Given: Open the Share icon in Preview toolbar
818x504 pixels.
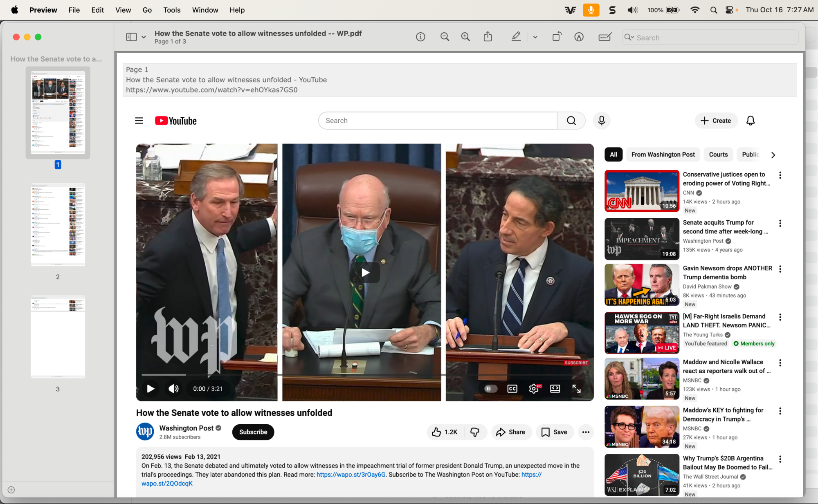Looking at the screenshot, I should (488, 37).
